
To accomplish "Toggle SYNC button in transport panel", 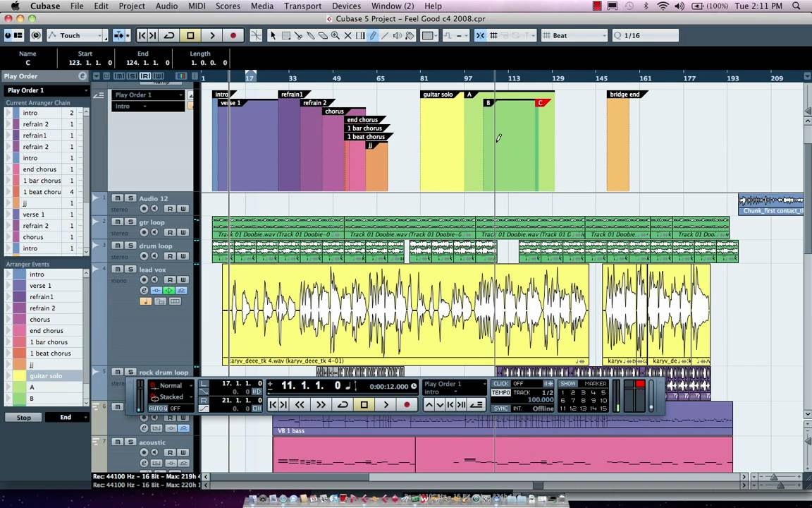I will coord(500,409).
